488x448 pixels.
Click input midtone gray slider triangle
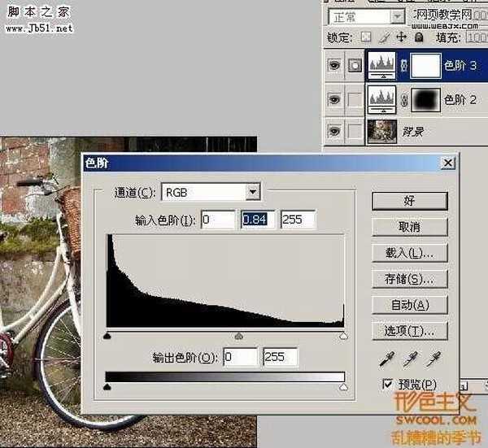click(x=238, y=335)
